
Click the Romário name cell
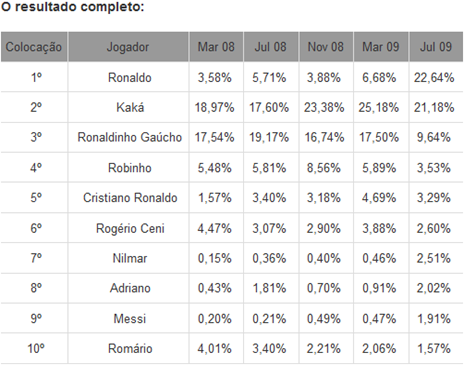[x=130, y=349]
